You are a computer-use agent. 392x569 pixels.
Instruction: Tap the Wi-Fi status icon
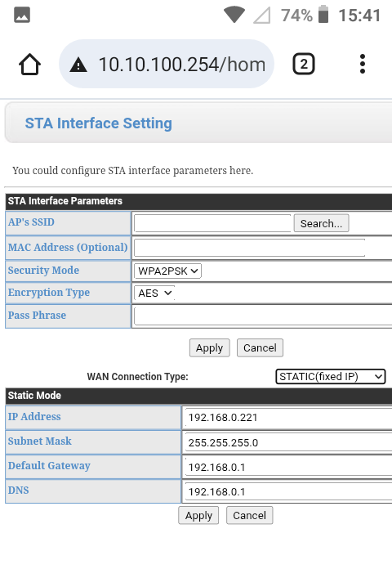234,15
